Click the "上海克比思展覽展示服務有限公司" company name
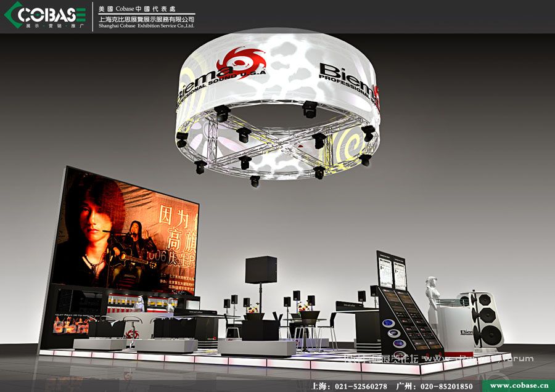 pos(146,18)
